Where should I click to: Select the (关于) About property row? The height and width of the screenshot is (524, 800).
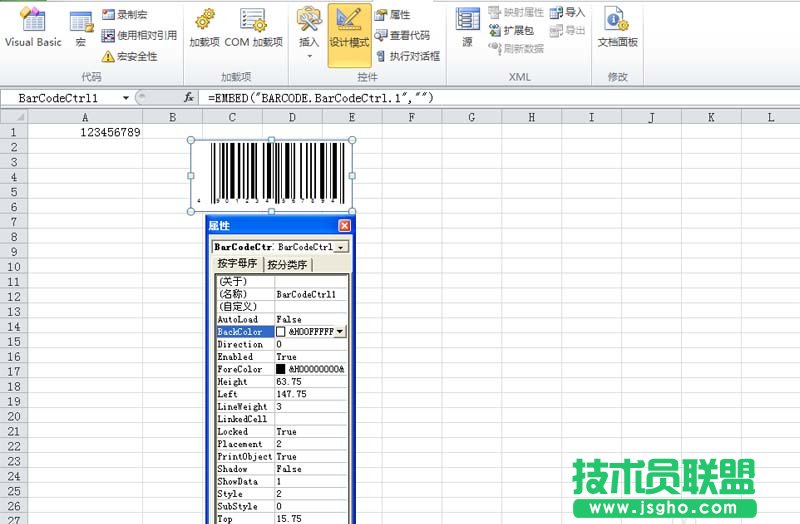click(x=282, y=281)
